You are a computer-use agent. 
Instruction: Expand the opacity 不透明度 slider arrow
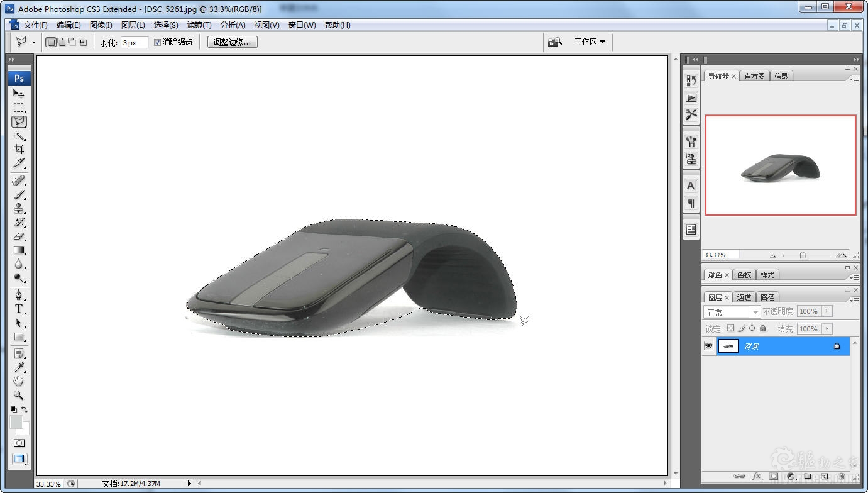[x=827, y=311]
